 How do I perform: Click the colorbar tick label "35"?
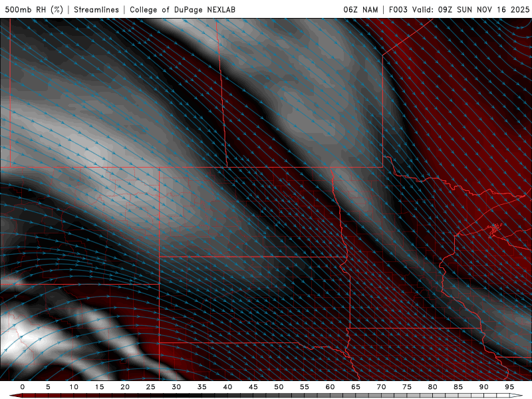(x=202, y=387)
